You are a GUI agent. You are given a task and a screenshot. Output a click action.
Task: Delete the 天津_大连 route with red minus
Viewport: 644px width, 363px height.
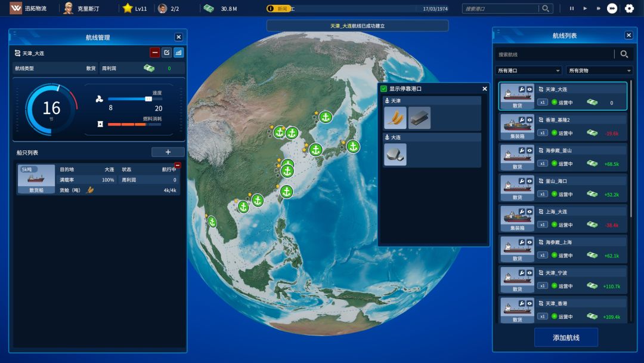click(154, 53)
